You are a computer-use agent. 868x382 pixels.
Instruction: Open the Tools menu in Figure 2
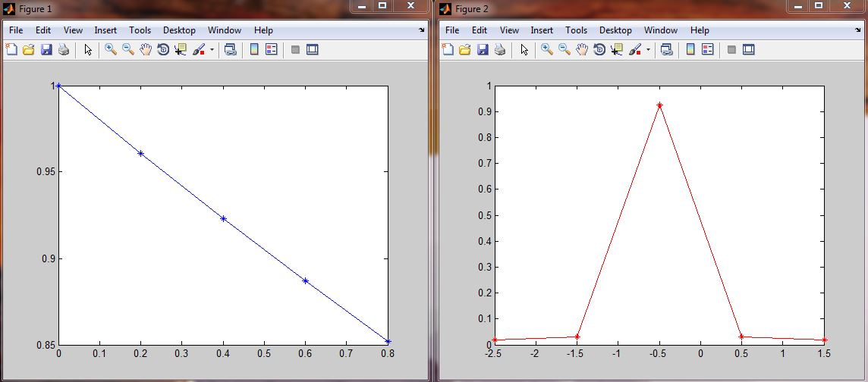point(576,30)
